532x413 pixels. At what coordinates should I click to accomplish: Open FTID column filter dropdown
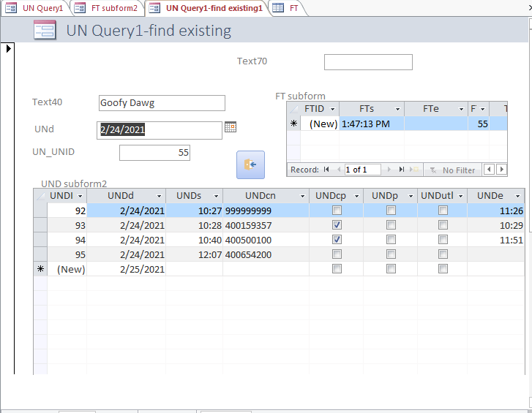332,109
